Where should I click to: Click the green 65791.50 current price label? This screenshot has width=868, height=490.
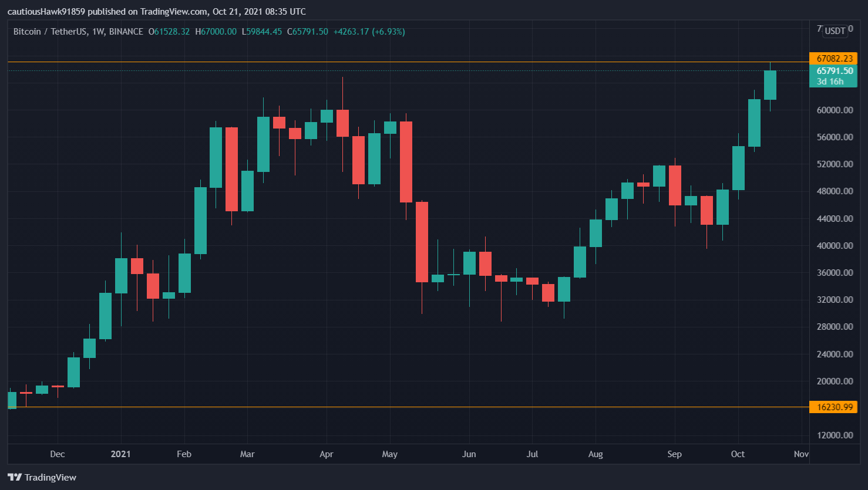tap(834, 71)
